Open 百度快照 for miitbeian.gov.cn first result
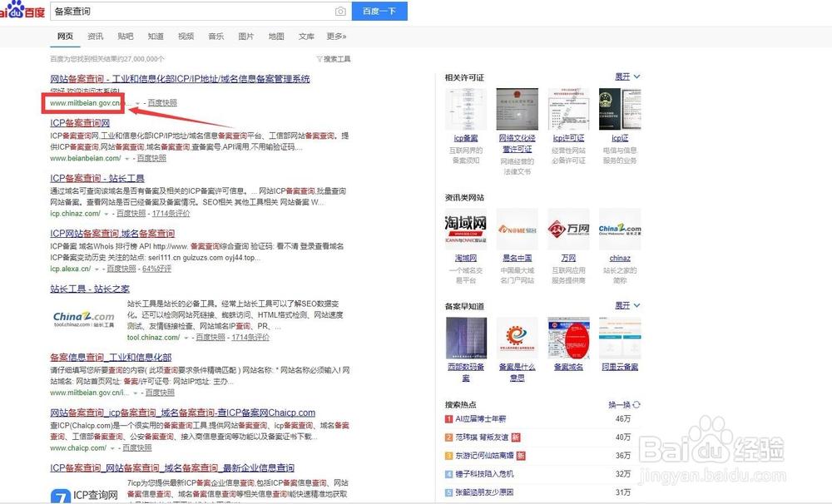This screenshot has height=504, width=832. point(162,102)
